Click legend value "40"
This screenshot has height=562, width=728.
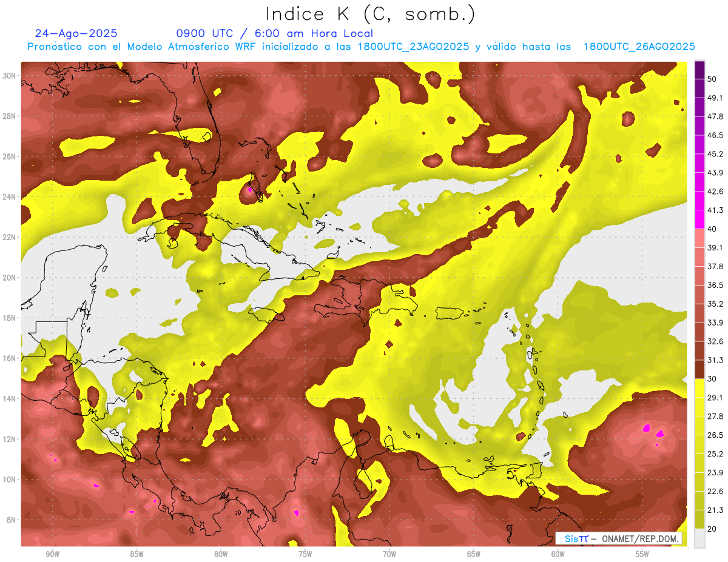(713, 229)
